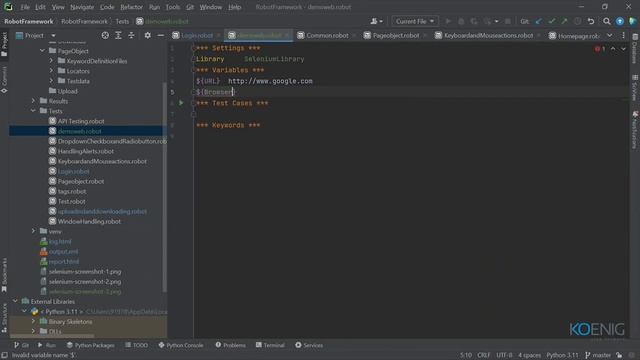The image size is (640, 360).
Task: Run test cases from gutter arrow
Action: [181, 103]
